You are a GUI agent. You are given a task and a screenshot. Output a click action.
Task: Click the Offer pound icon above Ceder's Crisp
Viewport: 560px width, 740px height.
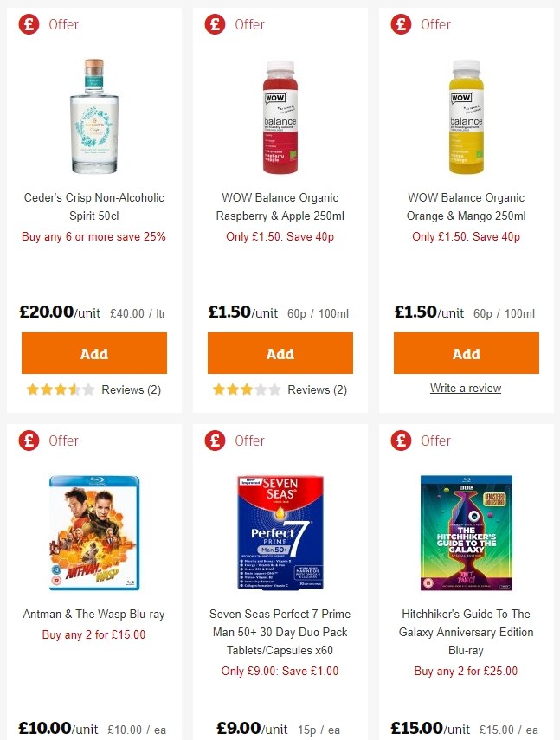(x=29, y=25)
